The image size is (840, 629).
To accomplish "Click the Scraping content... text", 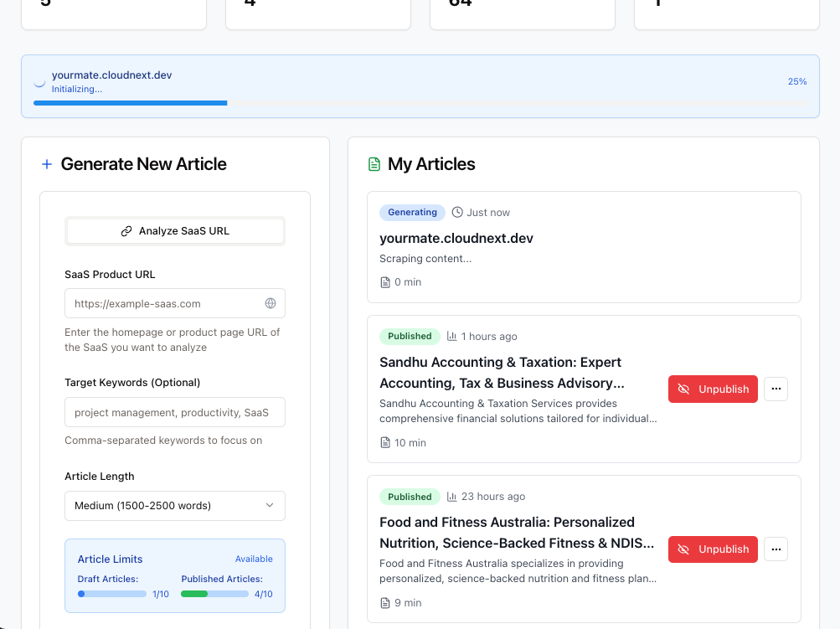I will point(425,258).
